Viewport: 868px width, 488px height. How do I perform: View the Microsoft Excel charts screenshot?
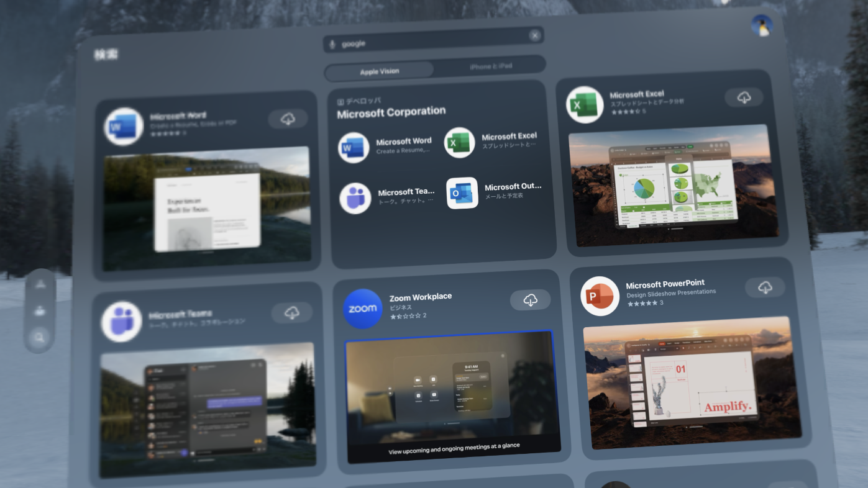coord(673,184)
